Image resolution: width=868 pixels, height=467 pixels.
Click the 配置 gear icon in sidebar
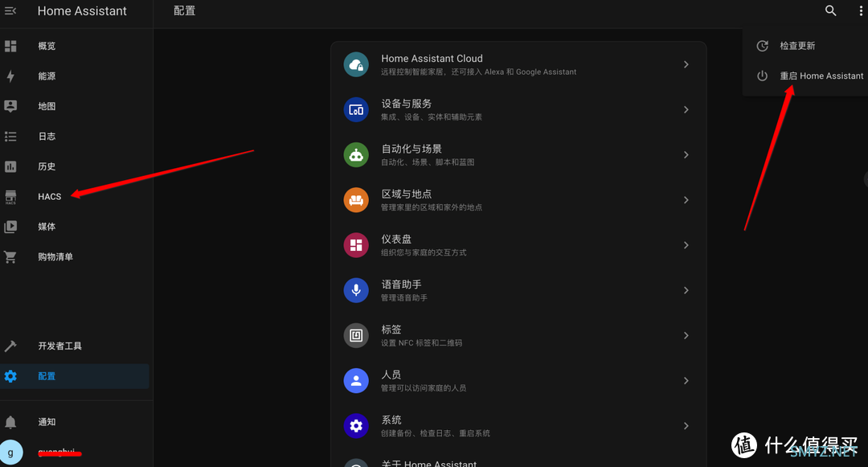pos(10,376)
